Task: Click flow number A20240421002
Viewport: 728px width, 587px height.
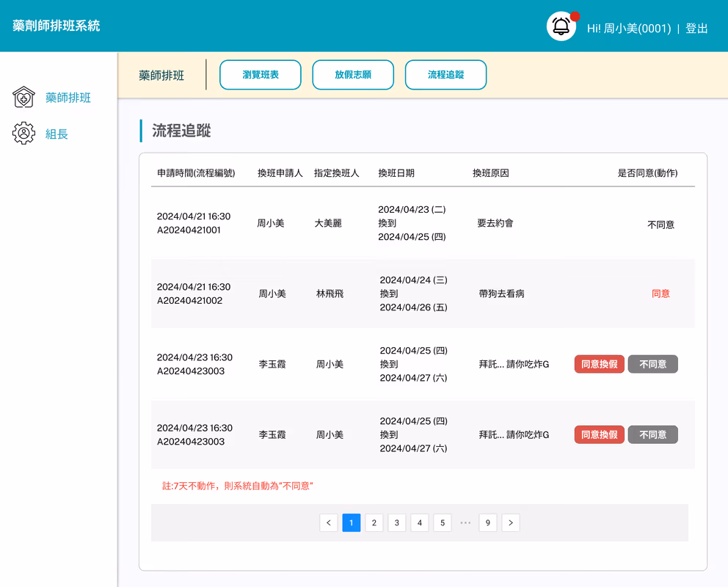Action: [189, 301]
